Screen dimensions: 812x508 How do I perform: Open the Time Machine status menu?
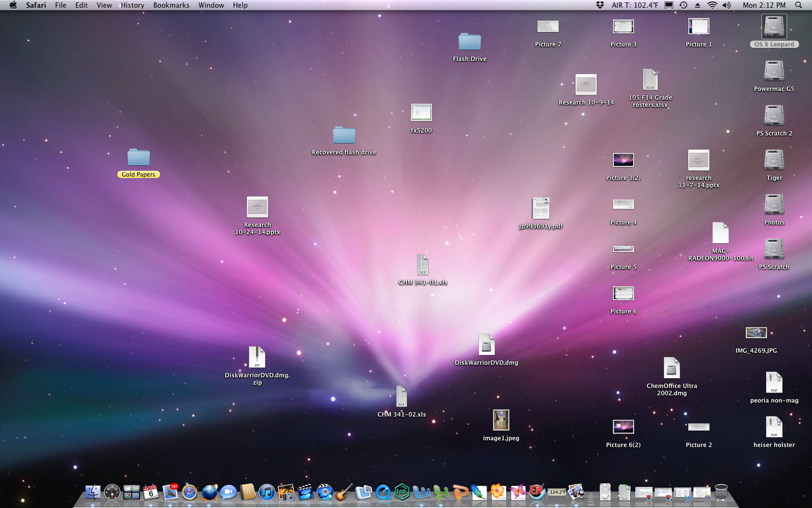(683, 5)
